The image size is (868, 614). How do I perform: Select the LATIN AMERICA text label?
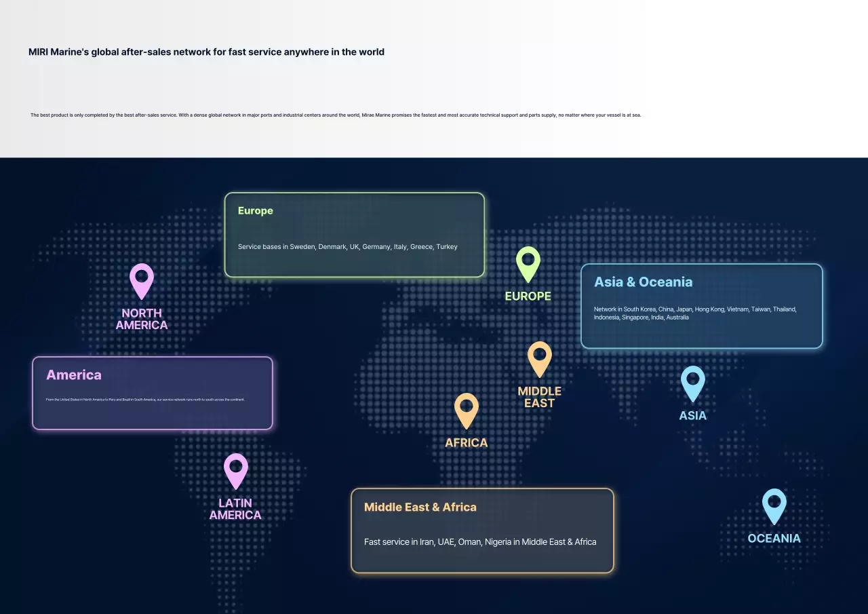coord(235,509)
